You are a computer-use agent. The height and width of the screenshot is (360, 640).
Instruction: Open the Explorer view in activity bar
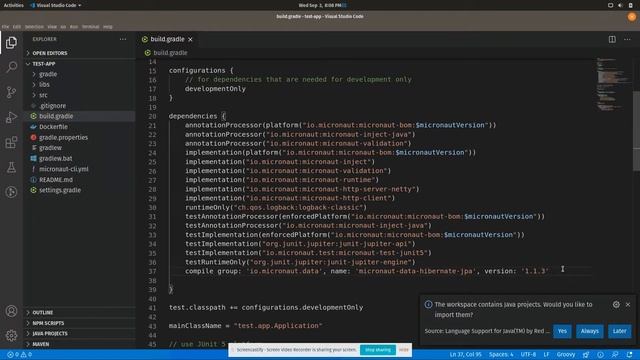(x=11, y=42)
